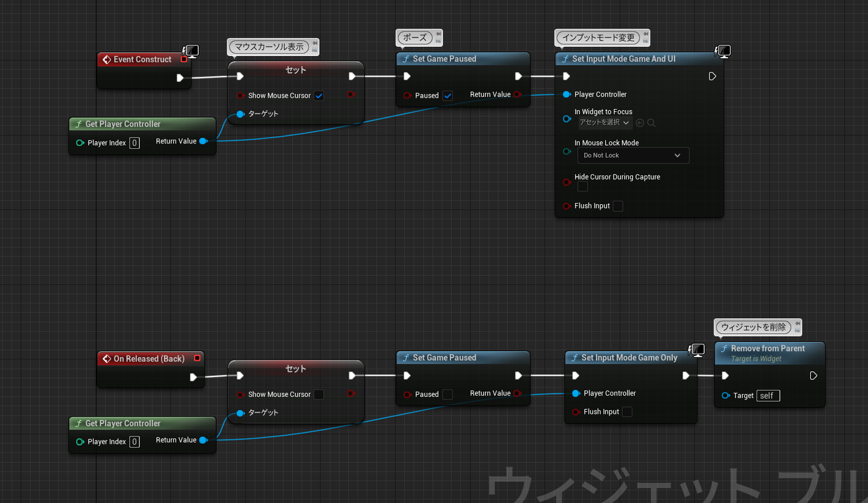Click the Return Value pin of the Get Player Controller node below Event Construct
The height and width of the screenshot is (503, 868).
(203, 141)
